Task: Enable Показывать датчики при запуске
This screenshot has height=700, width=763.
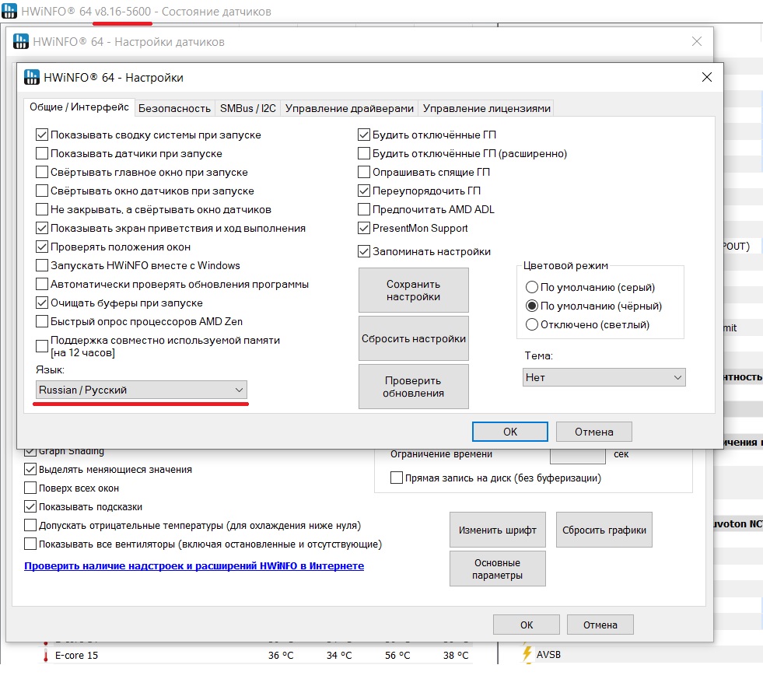Action: pyautogui.click(x=42, y=153)
